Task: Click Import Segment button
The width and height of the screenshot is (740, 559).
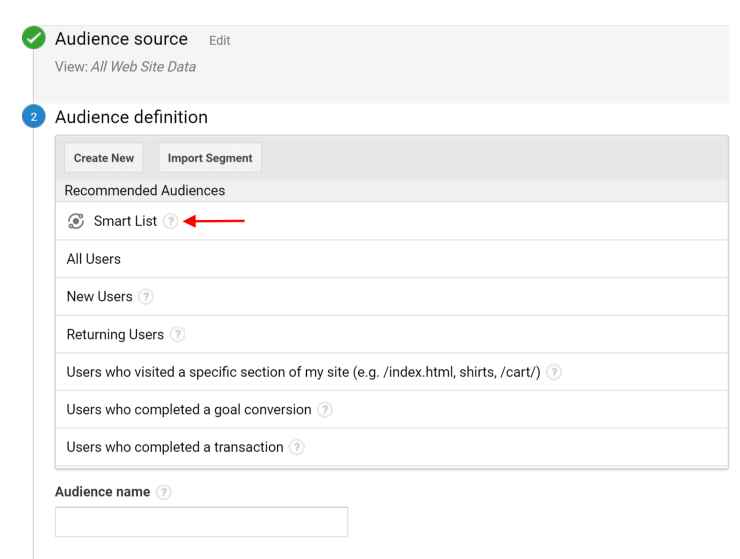Action: pos(210,158)
